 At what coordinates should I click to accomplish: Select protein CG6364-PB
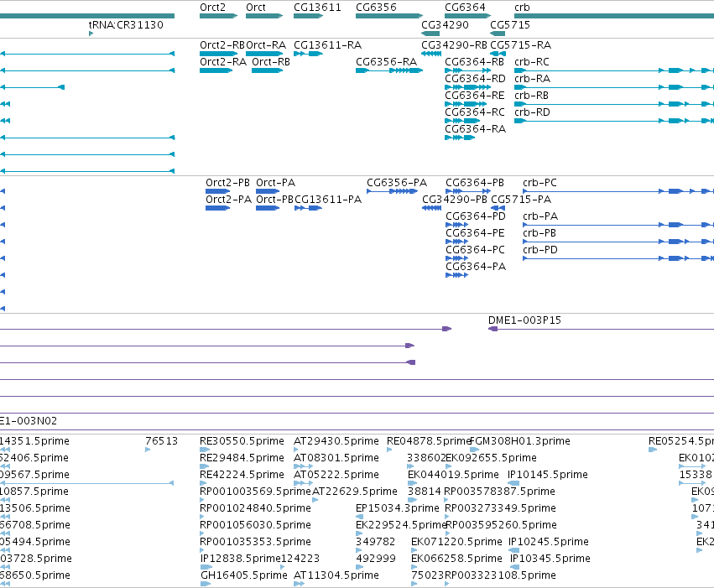point(468,191)
